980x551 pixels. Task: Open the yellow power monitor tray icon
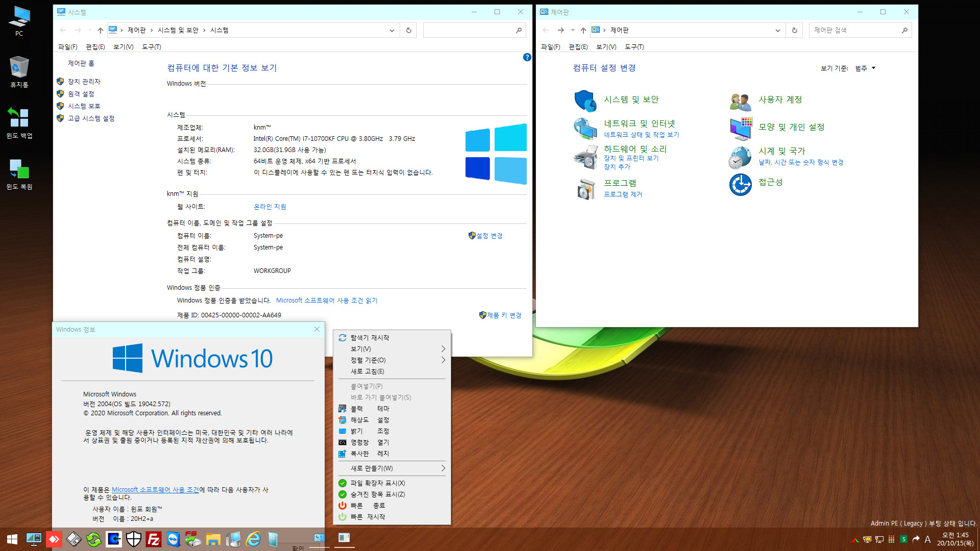point(867,540)
